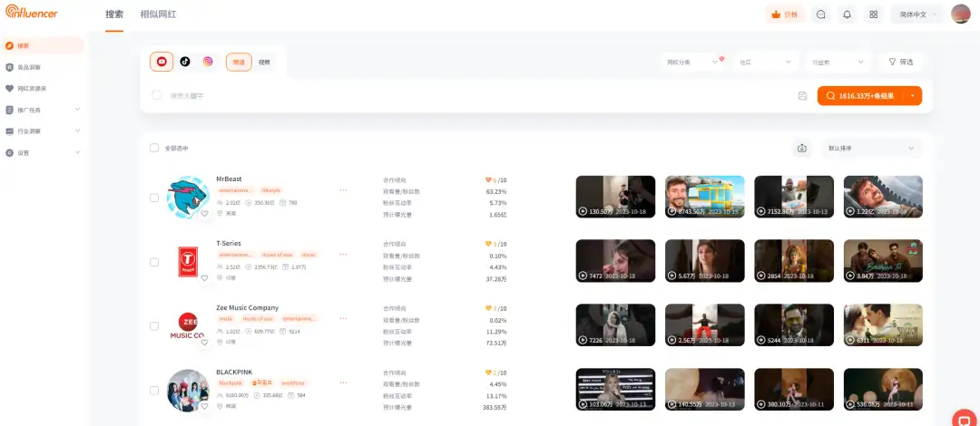Image resolution: width=980 pixels, height=426 pixels.
Task: Click the 筛选 filter button
Action: click(900, 62)
